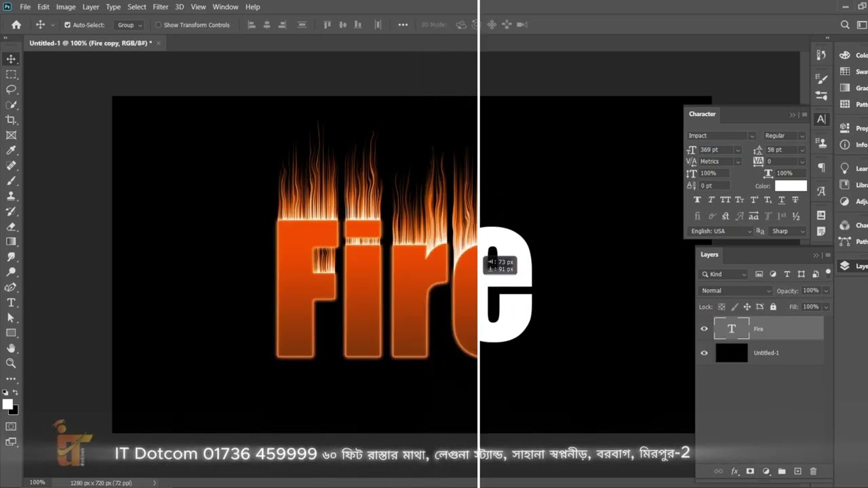Click the foreground color swatch in toolbox
The width and height of the screenshot is (868, 488).
pos(7,405)
